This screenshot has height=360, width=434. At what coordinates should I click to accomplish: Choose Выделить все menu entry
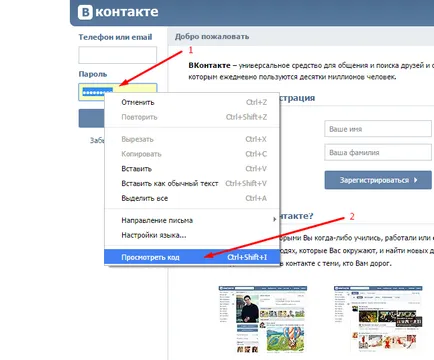192,198
